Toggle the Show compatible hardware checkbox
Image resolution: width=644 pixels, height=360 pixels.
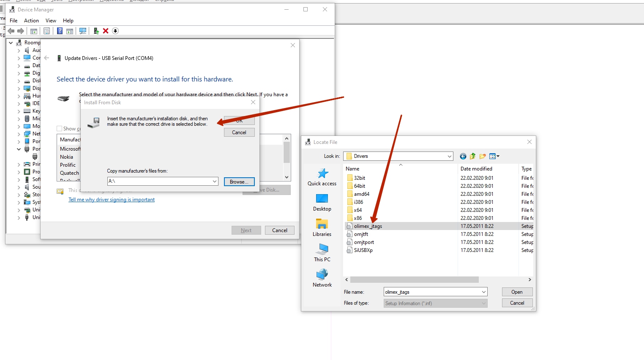coord(60,129)
